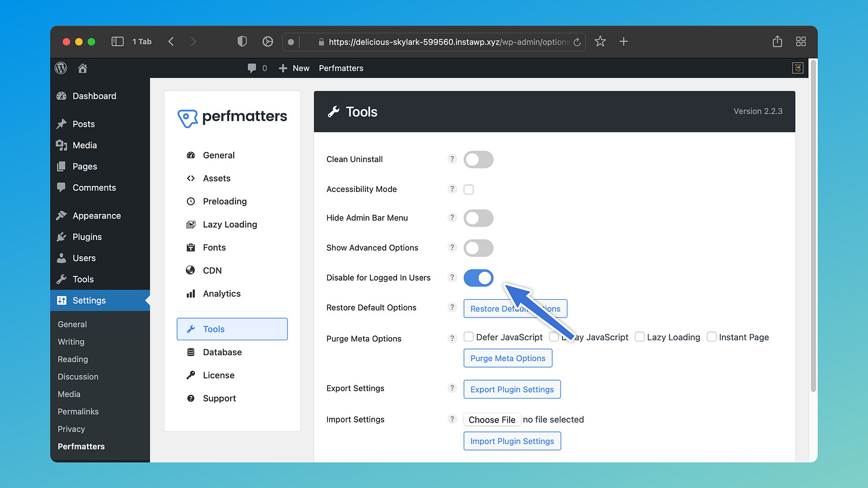The height and width of the screenshot is (488, 868).
Task: Click the WordPress logo in admin bar
Action: (61, 68)
